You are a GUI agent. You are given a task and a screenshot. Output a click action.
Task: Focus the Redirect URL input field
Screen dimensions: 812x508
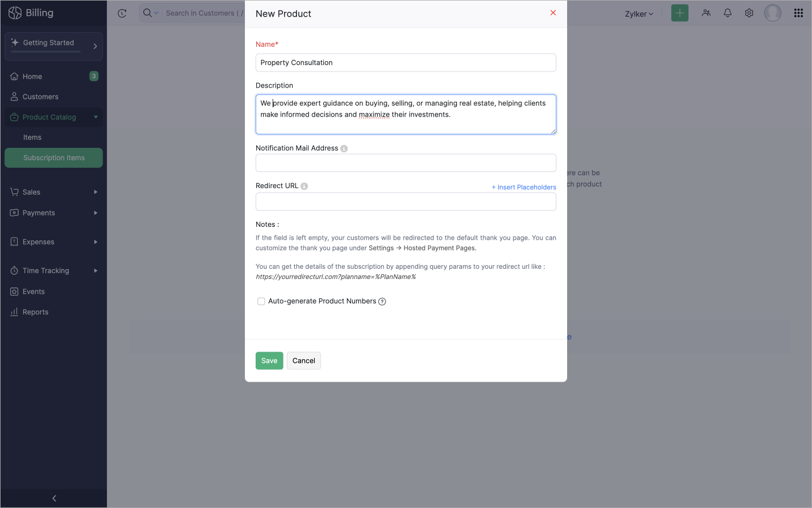click(x=405, y=202)
